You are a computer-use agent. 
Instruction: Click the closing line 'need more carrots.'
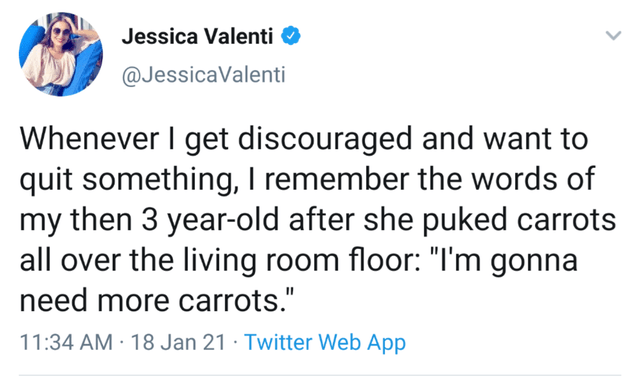pyautogui.click(x=157, y=300)
